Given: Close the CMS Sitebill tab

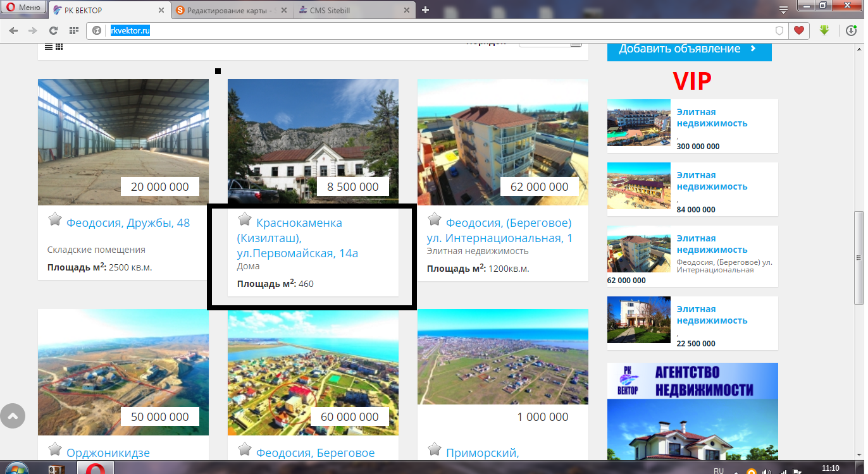Looking at the screenshot, I should pos(408,10).
